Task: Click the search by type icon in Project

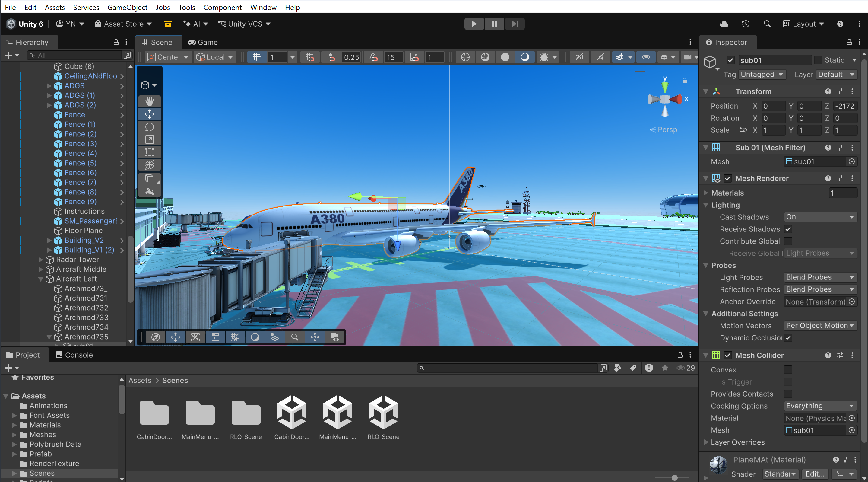Action: pos(617,368)
